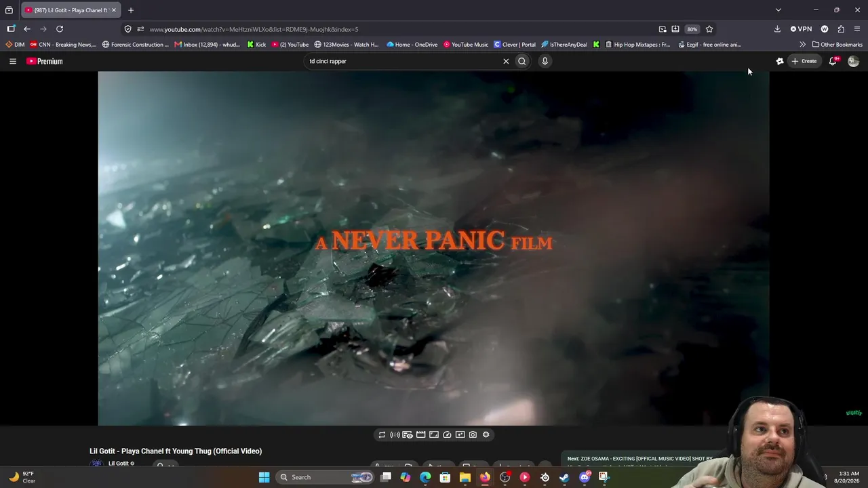The width and height of the screenshot is (868, 488).
Task: Open the playback speed gauge control
Action: tap(447, 434)
